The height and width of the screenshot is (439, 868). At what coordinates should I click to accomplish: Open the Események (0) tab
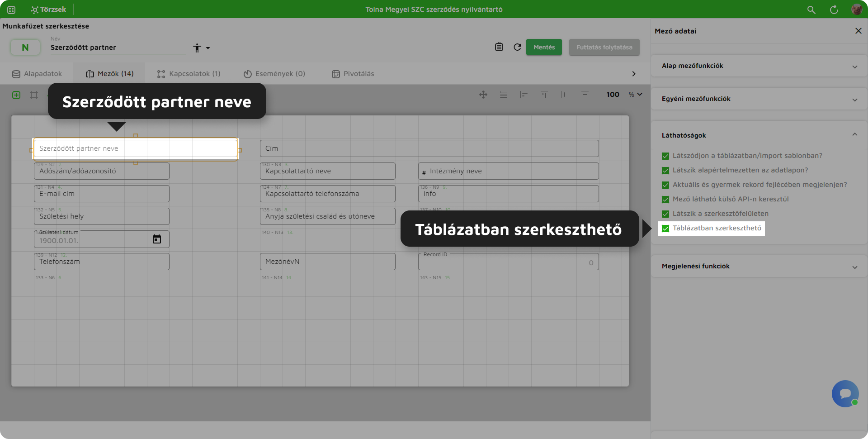[274, 74]
